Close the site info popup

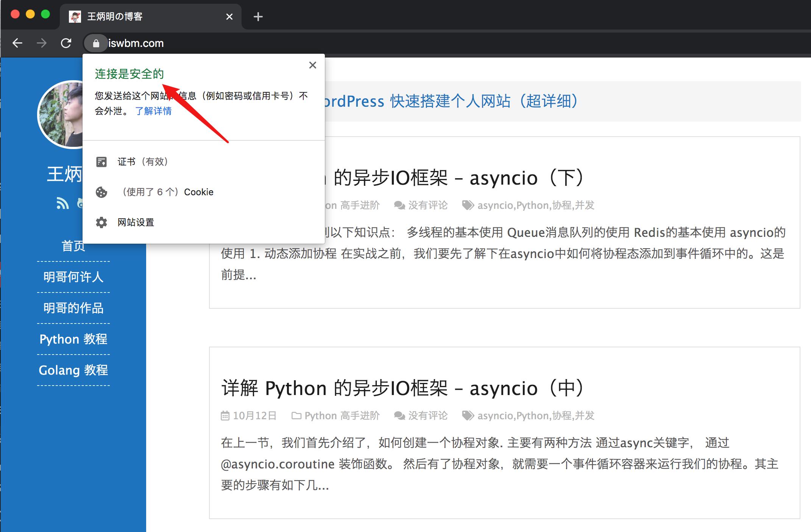[313, 65]
